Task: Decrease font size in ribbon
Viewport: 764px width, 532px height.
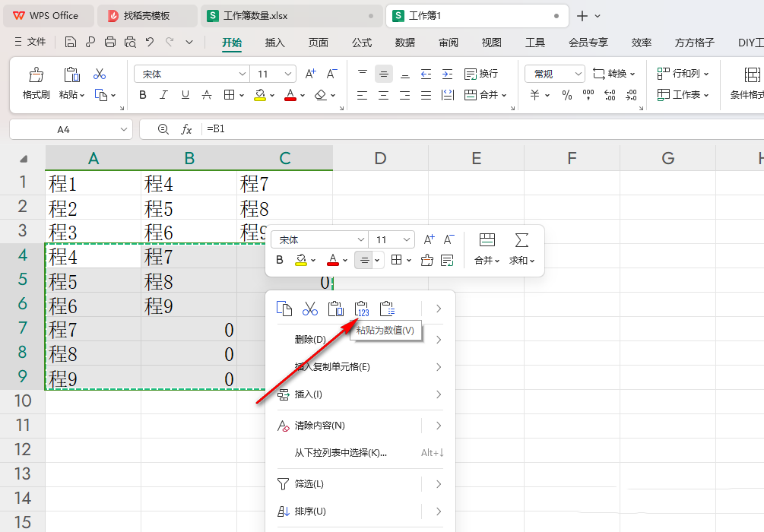Action: (331, 74)
